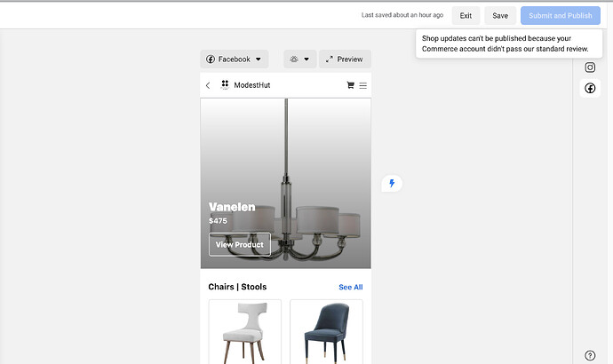
Task: Click the ModestHut shop logo
Action: tap(225, 84)
